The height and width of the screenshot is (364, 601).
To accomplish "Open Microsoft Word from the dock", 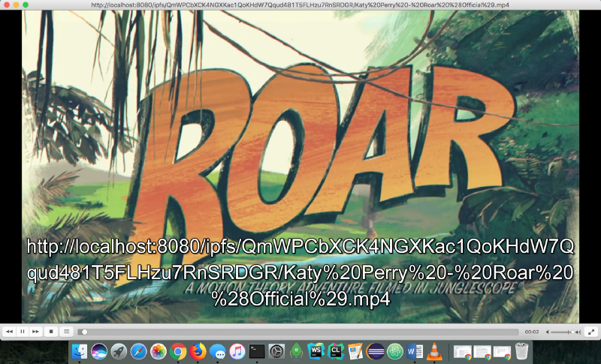I will point(415,351).
